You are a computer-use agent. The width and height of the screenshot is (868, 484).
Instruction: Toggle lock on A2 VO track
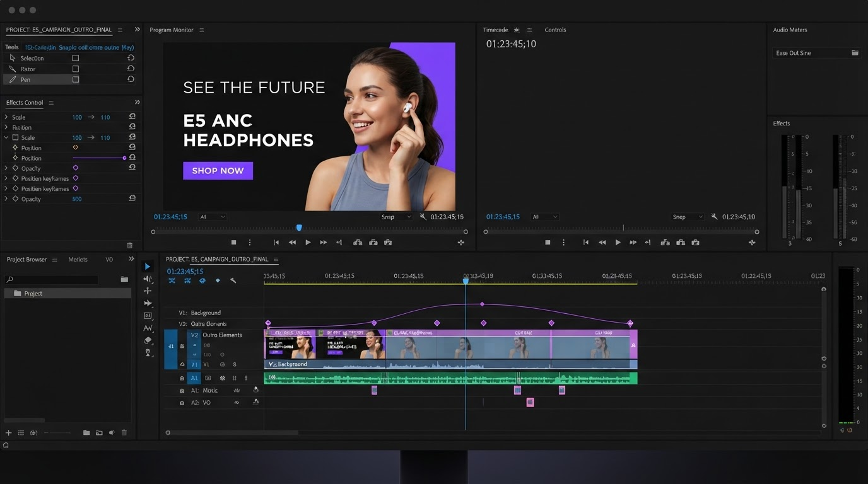(182, 403)
